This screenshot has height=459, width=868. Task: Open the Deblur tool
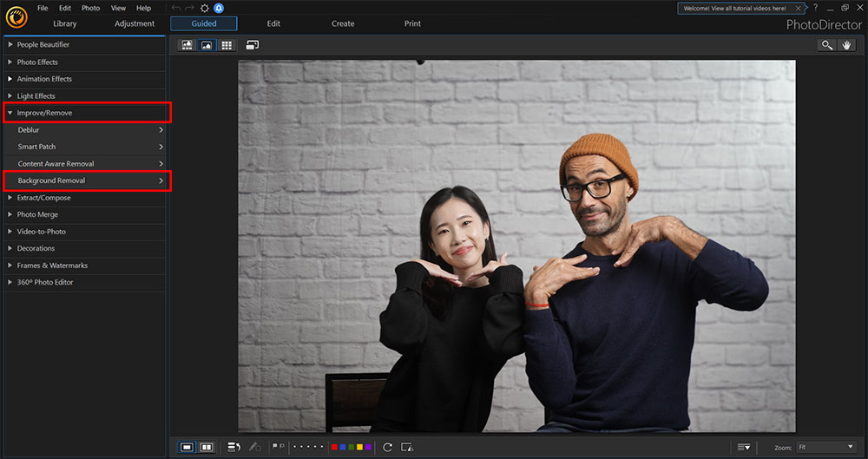coord(85,129)
